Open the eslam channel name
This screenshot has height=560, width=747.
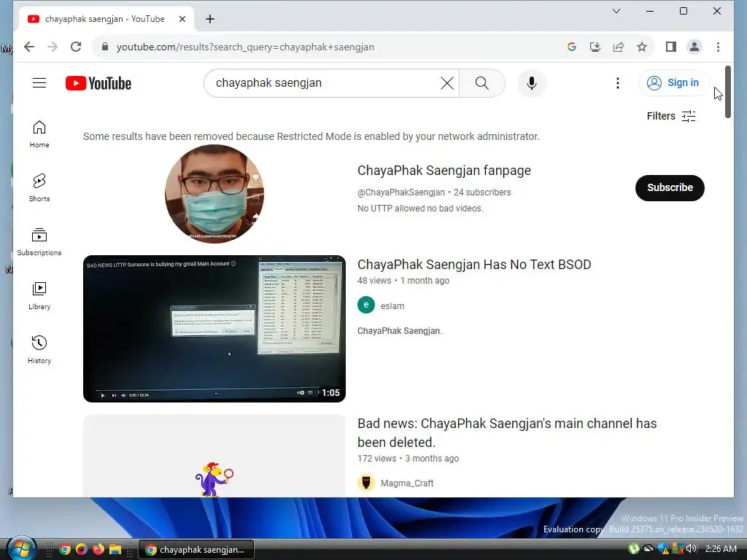[x=392, y=306]
